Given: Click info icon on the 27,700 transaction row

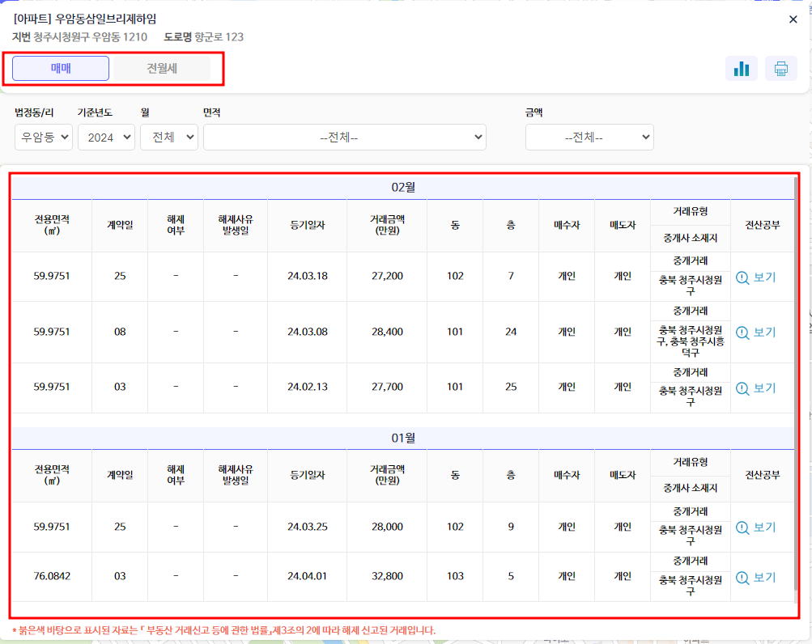Looking at the screenshot, I should click(x=744, y=388).
